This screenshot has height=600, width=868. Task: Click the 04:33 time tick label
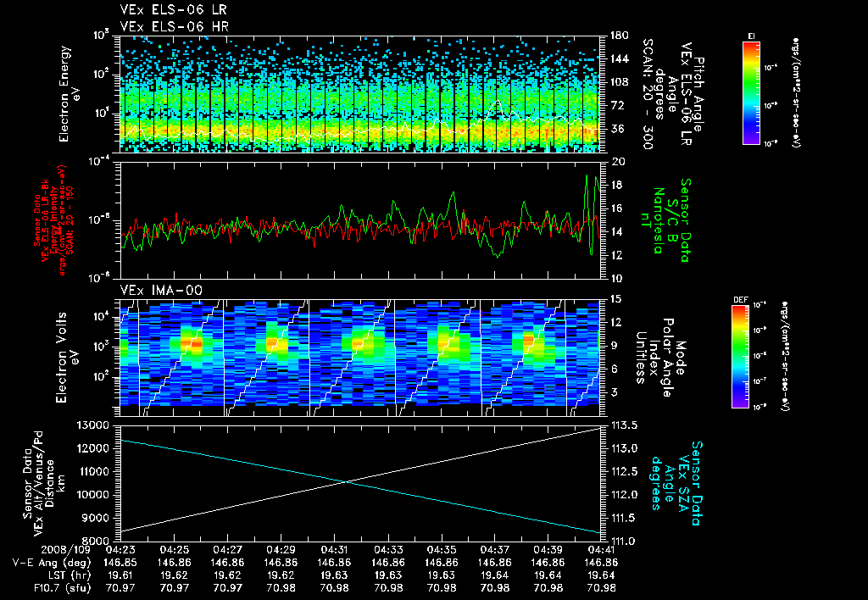tap(388, 550)
